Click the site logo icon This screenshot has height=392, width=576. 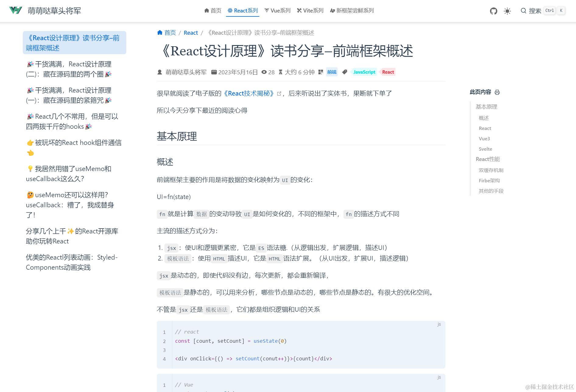tap(16, 10)
